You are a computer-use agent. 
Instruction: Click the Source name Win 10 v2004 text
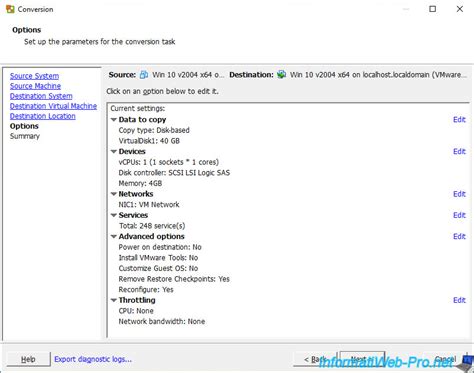188,75
